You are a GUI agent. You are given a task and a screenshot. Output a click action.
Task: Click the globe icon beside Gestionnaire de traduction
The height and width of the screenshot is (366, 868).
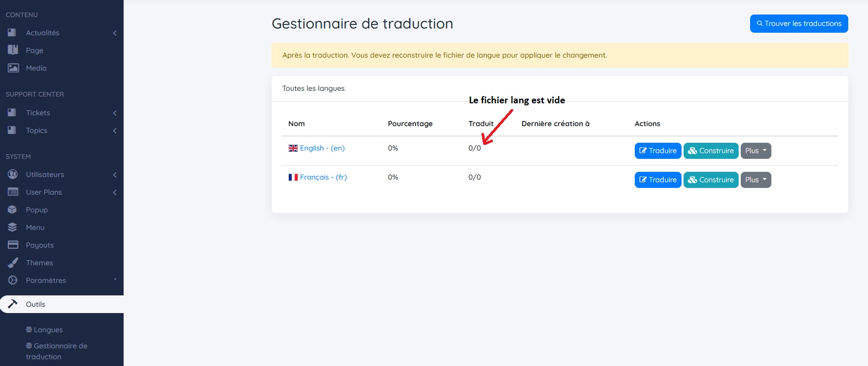pos(29,346)
